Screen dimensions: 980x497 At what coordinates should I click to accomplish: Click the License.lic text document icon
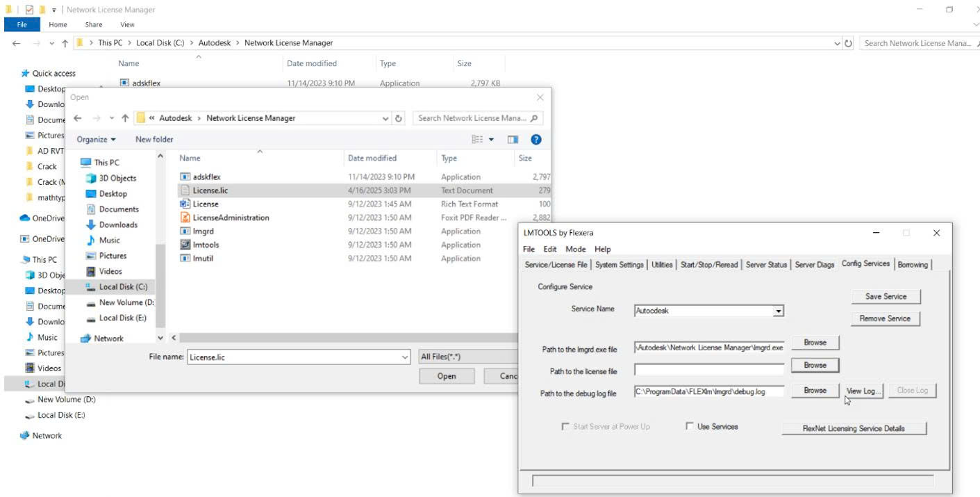tap(185, 190)
